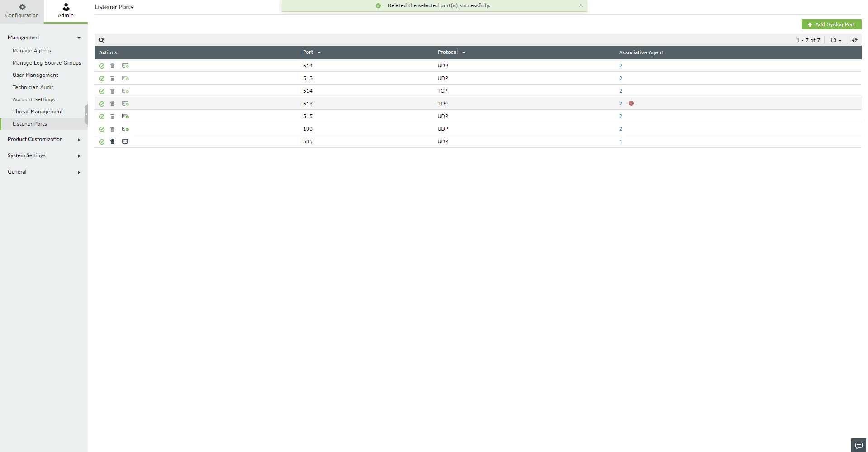Click the chat support icon at bottom right
Screen dimensions: 868x452
[x=858, y=445]
